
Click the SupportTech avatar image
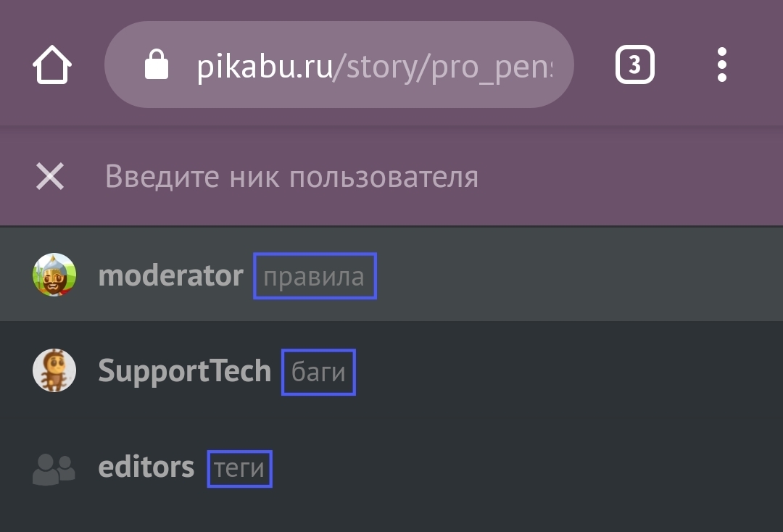[x=54, y=371]
